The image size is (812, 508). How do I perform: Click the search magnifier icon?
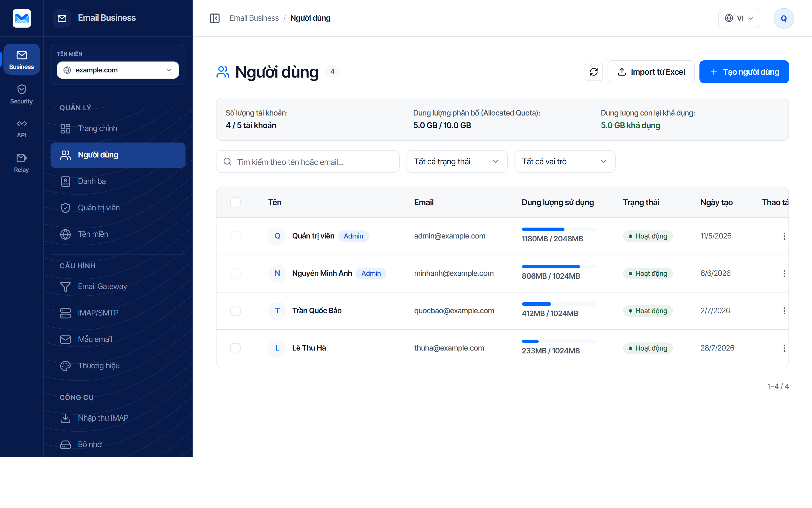click(x=227, y=161)
